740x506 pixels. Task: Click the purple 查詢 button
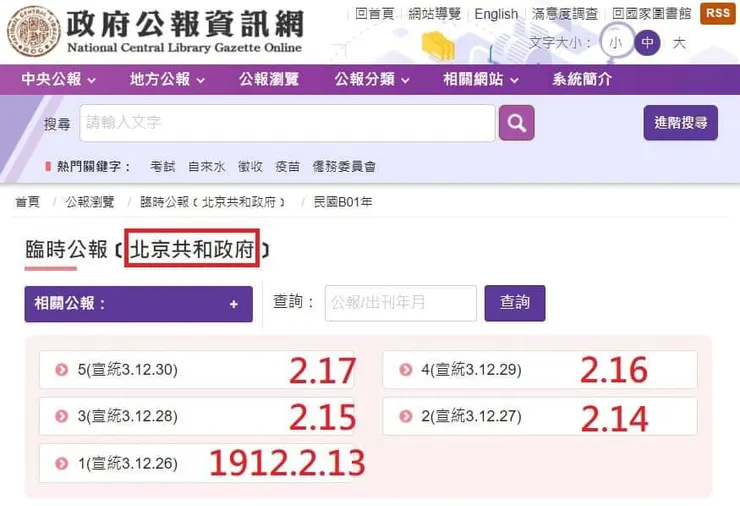[515, 303]
